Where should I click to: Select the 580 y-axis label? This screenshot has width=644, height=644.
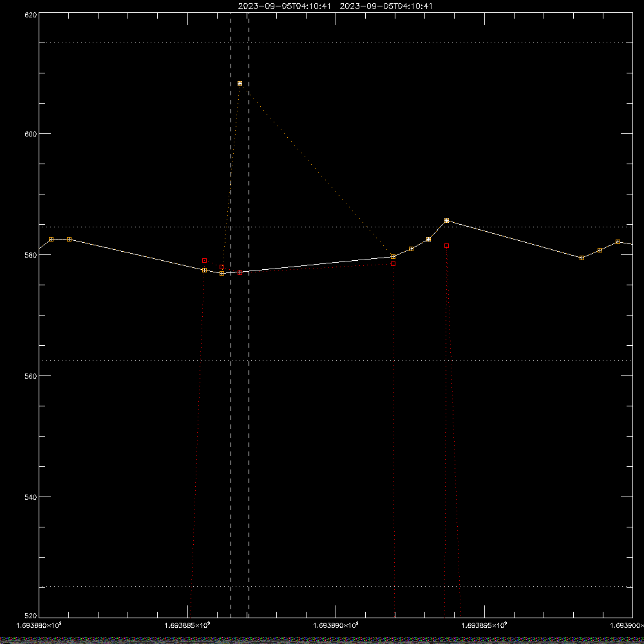click(31, 254)
